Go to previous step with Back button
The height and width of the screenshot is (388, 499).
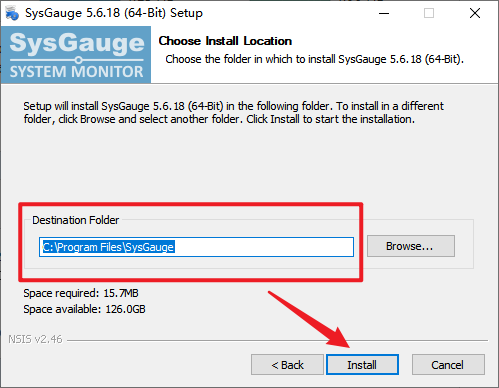tap(287, 365)
